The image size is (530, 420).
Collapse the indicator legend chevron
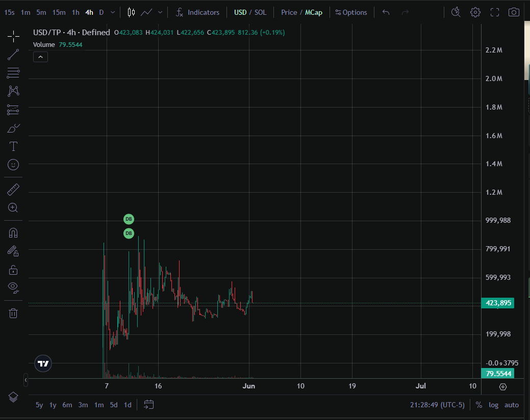(x=41, y=57)
